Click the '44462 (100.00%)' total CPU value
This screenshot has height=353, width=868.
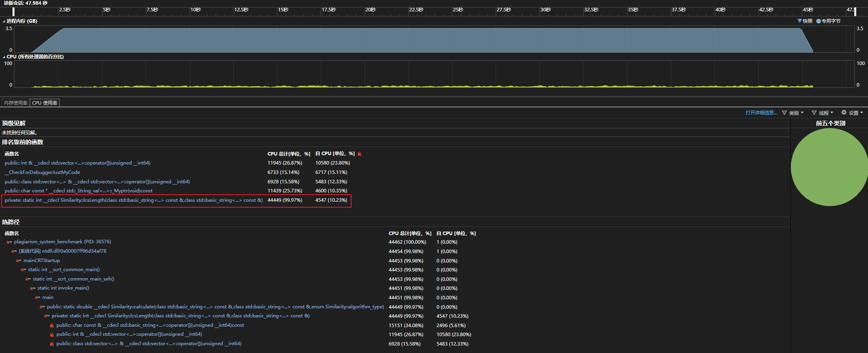coord(407,242)
